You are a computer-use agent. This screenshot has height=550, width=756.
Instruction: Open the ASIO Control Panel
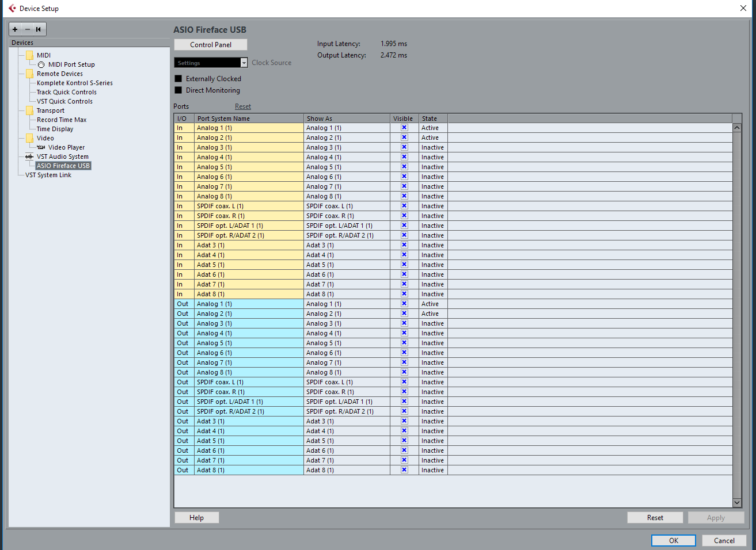pos(211,45)
